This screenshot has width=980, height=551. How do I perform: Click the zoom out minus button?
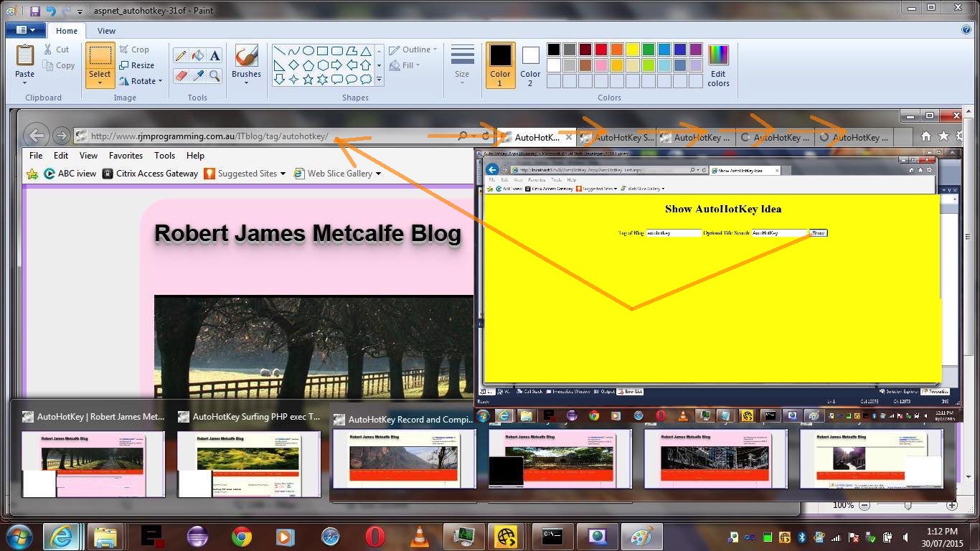pyautogui.click(x=864, y=505)
